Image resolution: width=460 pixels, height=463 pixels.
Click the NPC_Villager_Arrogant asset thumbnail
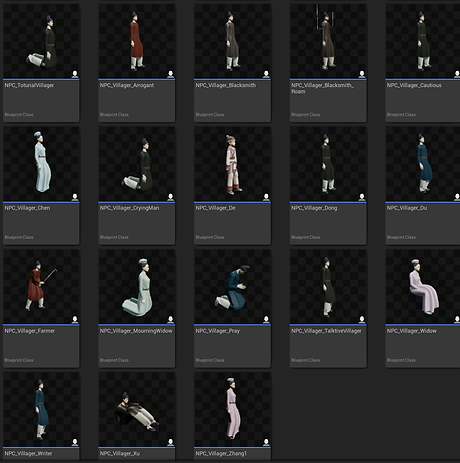click(137, 41)
